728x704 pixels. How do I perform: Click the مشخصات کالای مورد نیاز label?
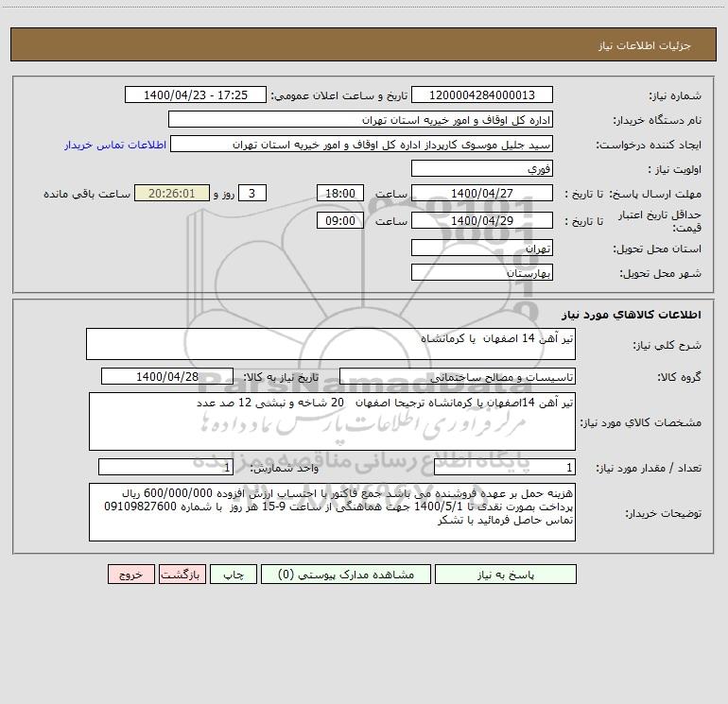641,422
